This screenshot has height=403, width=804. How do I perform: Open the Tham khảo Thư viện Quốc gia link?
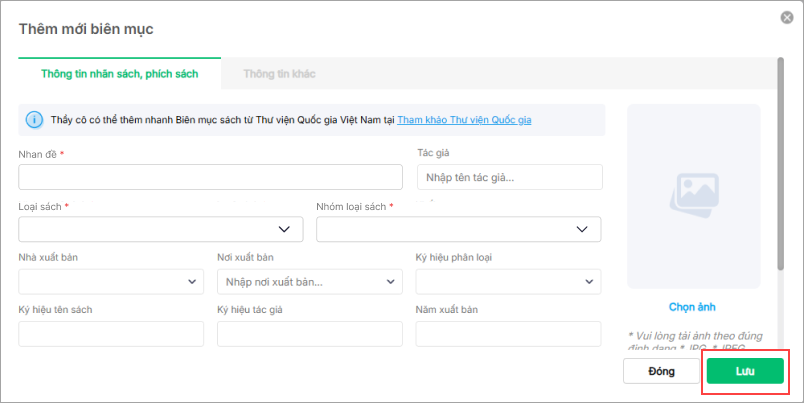pos(464,120)
